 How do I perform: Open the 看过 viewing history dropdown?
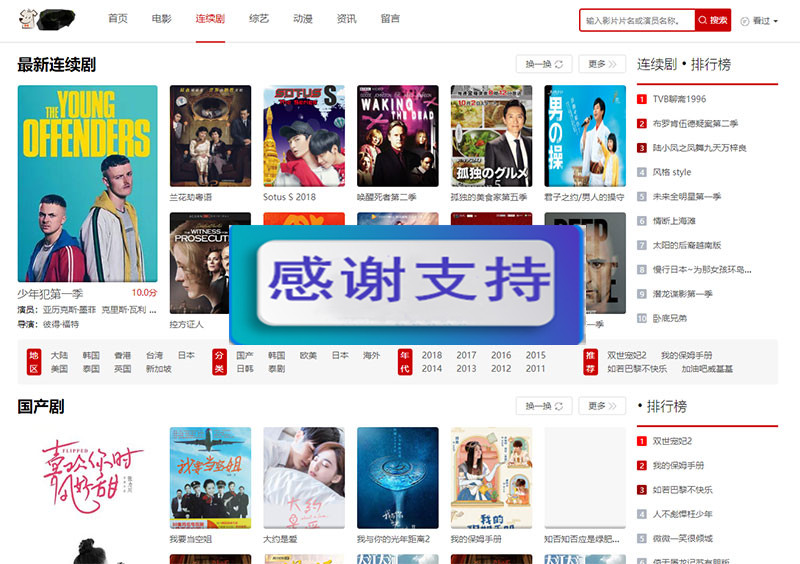point(759,21)
